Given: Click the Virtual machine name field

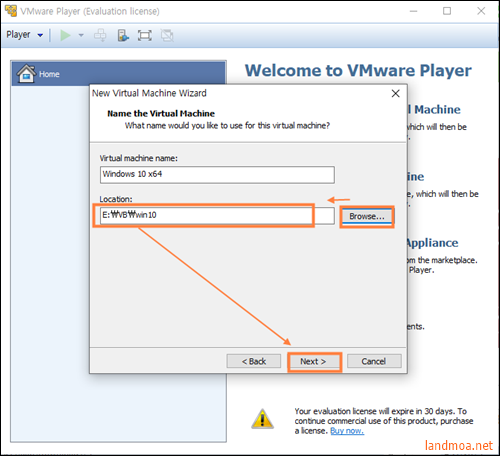Looking at the screenshot, I should click(x=217, y=175).
